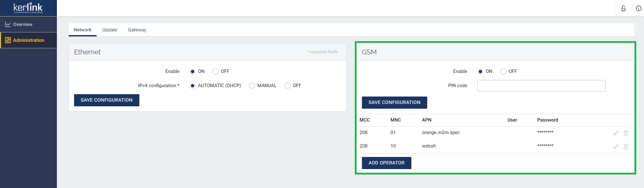Open Overview from the sidebar
Viewport: 644px width, 188px height.
(23, 24)
